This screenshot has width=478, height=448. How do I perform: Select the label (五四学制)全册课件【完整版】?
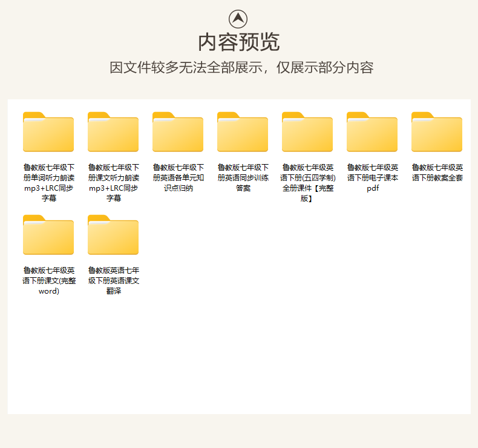(308, 183)
